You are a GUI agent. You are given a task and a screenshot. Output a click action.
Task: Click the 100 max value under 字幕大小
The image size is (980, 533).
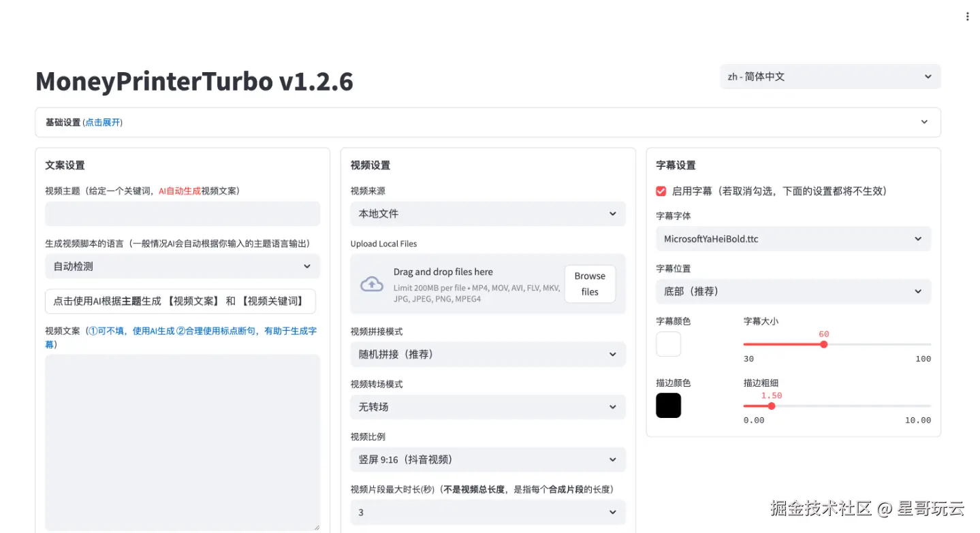[x=923, y=359]
